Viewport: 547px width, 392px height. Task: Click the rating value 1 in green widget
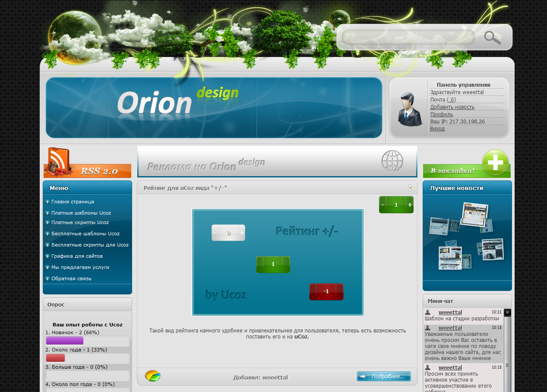point(396,205)
